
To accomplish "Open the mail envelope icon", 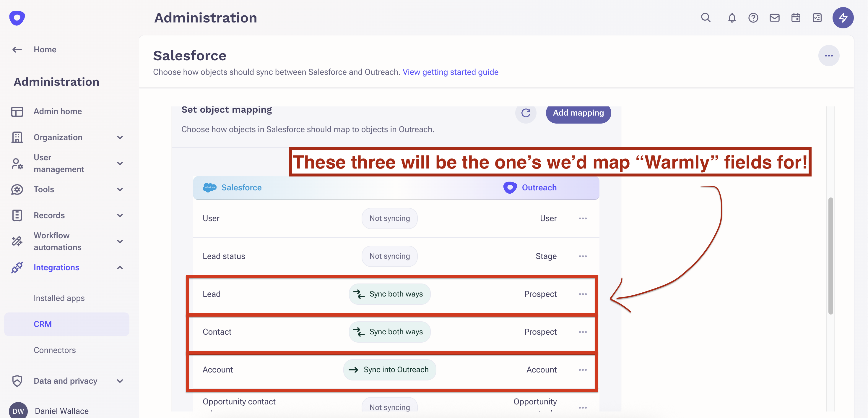I will [x=774, y=17].
